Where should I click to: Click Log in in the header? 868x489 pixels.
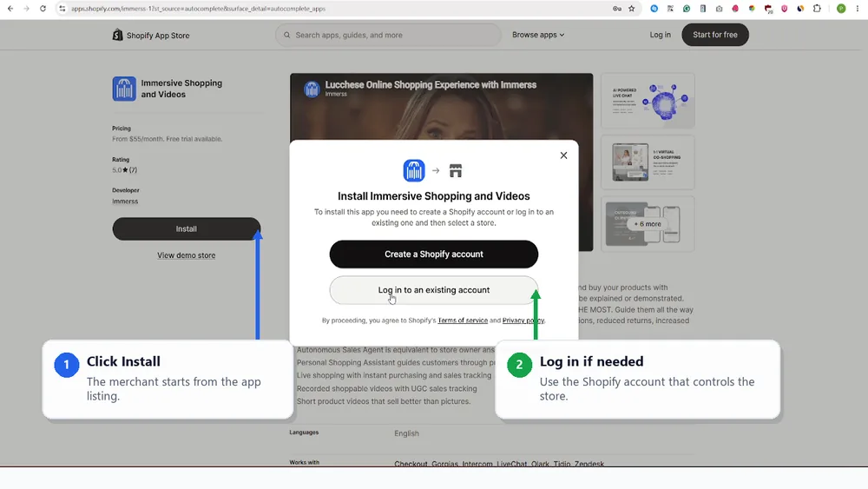coord(660,35)
